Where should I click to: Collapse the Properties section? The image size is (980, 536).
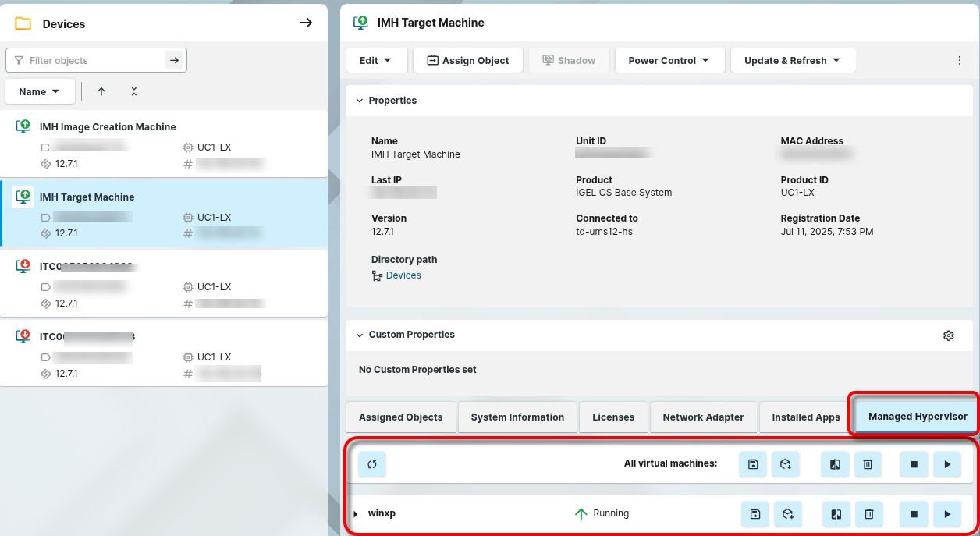coord(360,101)
